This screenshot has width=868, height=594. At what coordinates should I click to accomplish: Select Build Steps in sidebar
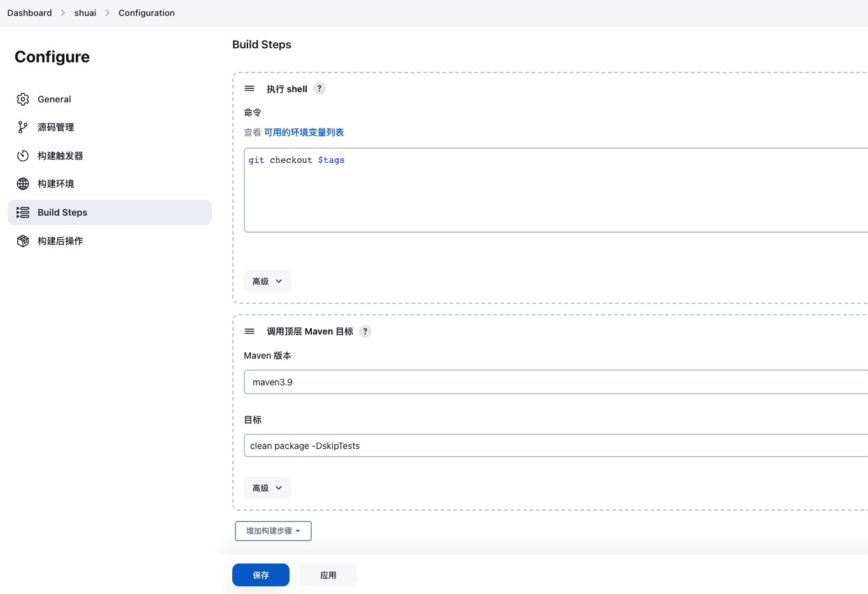(109, 212)
